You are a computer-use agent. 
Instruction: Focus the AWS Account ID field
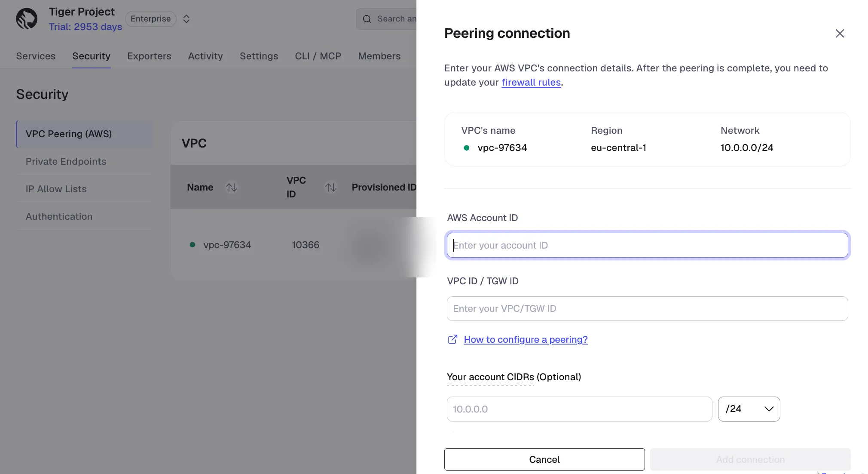[647, 245]
